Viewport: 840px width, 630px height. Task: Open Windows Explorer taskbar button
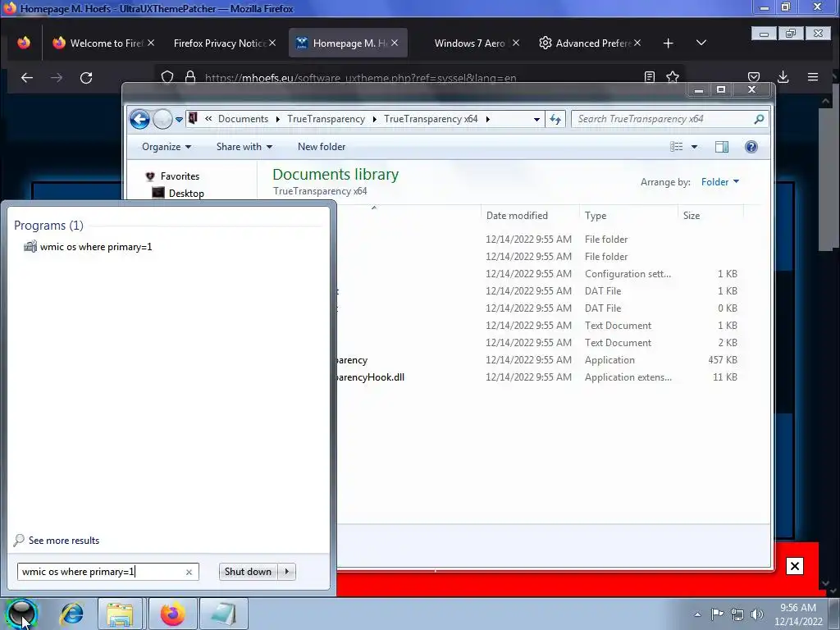120,614
